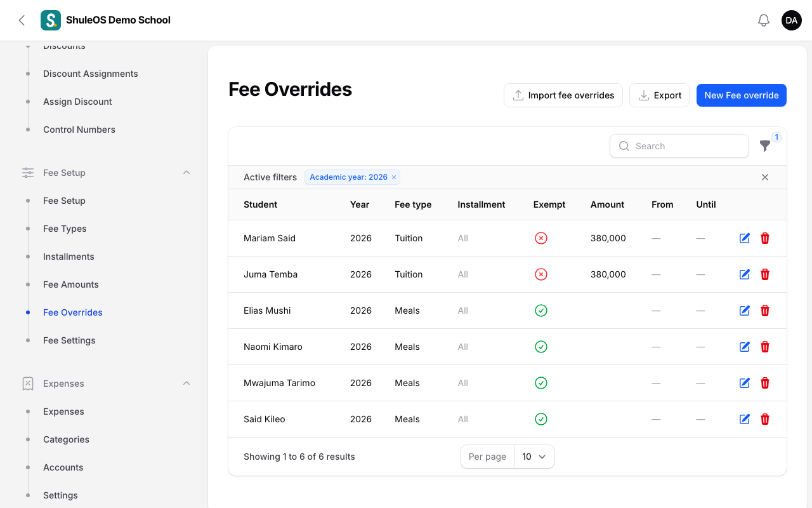Collapse the Expenses section
812x508 pixels.
point(187,384)
